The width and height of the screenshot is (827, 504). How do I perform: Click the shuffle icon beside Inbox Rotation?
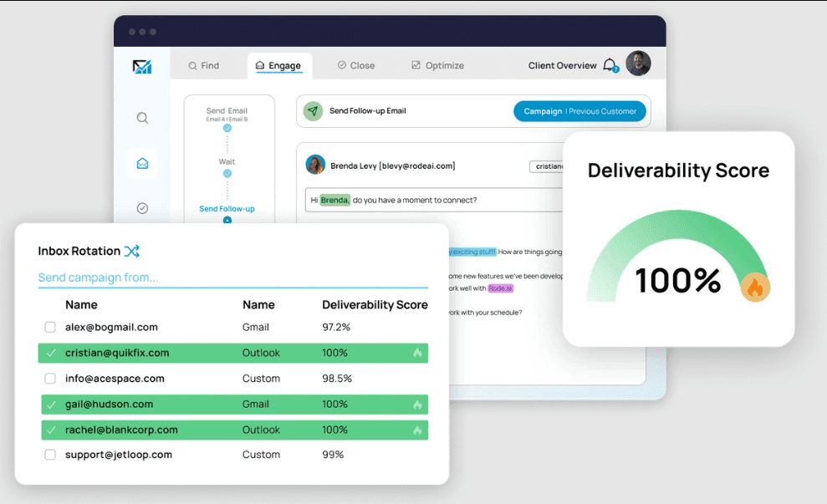coord(131,251)
